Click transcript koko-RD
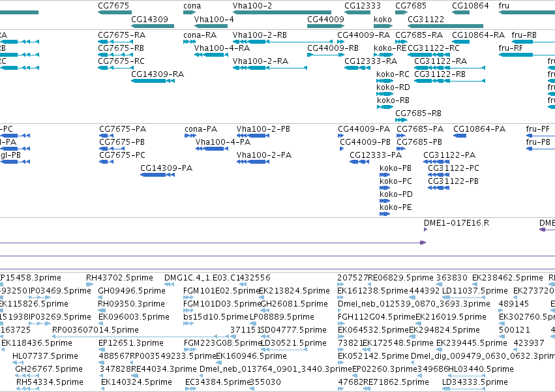555x392 pixels. tap(393, 87)
